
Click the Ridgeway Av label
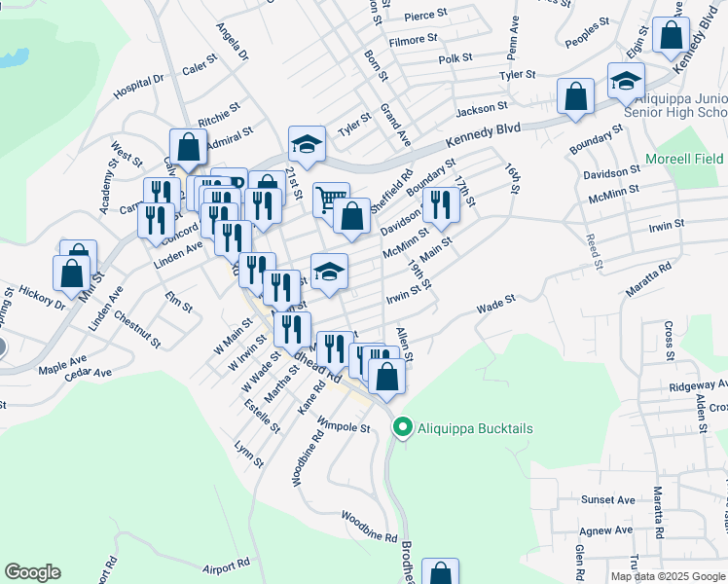pos(698,385)
